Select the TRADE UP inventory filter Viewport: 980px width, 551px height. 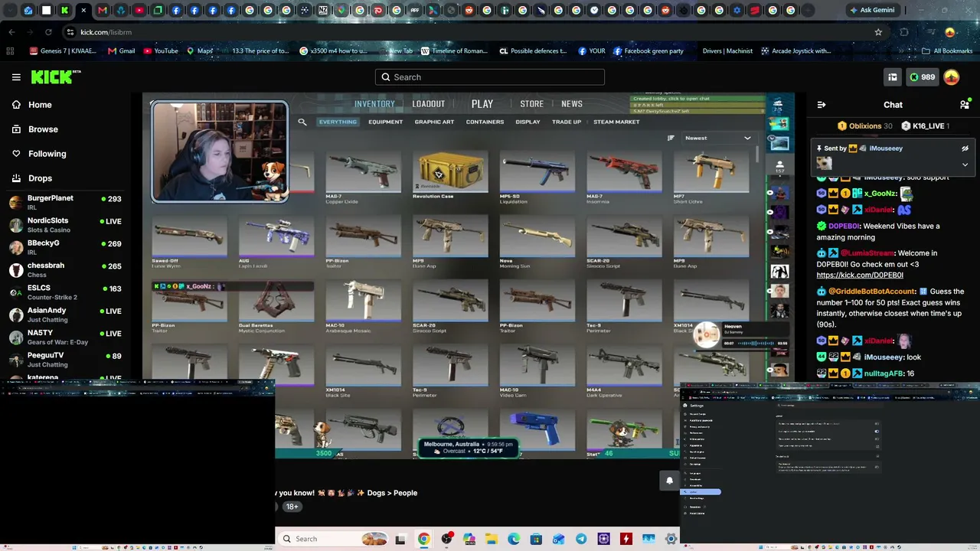567,122
